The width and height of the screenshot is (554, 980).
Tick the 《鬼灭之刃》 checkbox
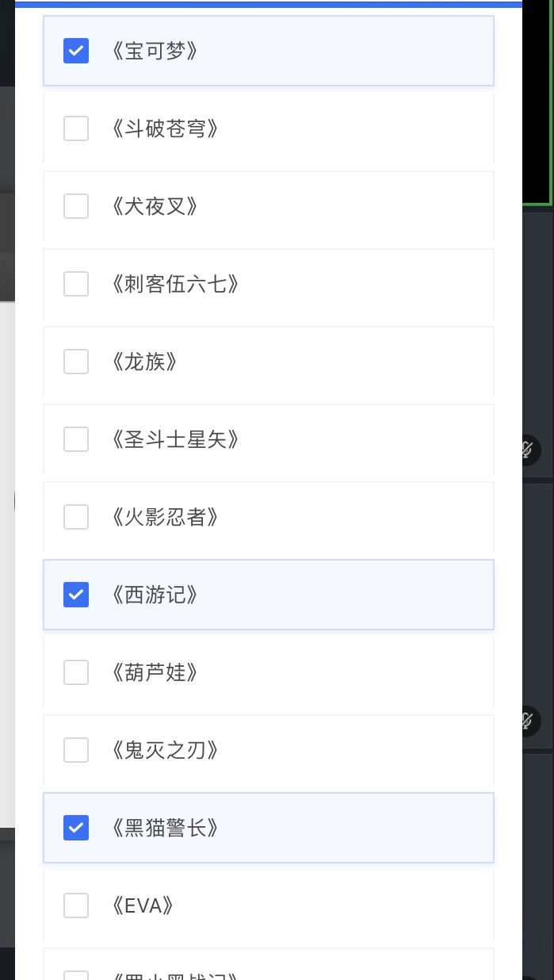pos(76,750)
